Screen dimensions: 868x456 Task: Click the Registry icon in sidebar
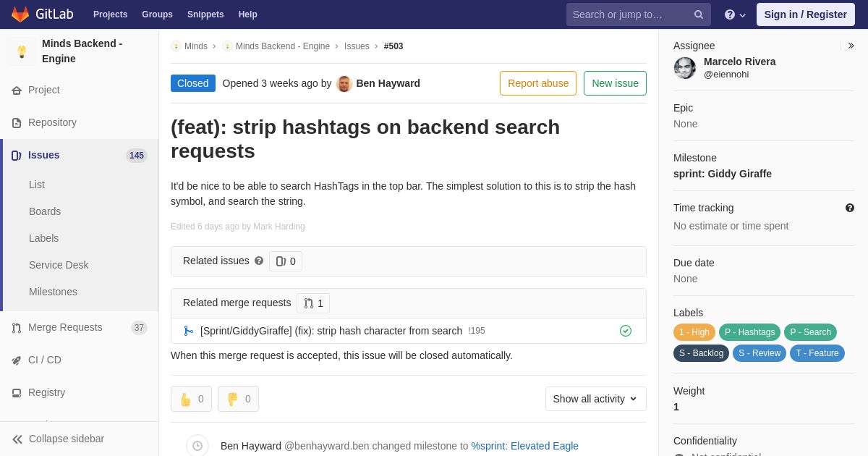click(17, 393)
